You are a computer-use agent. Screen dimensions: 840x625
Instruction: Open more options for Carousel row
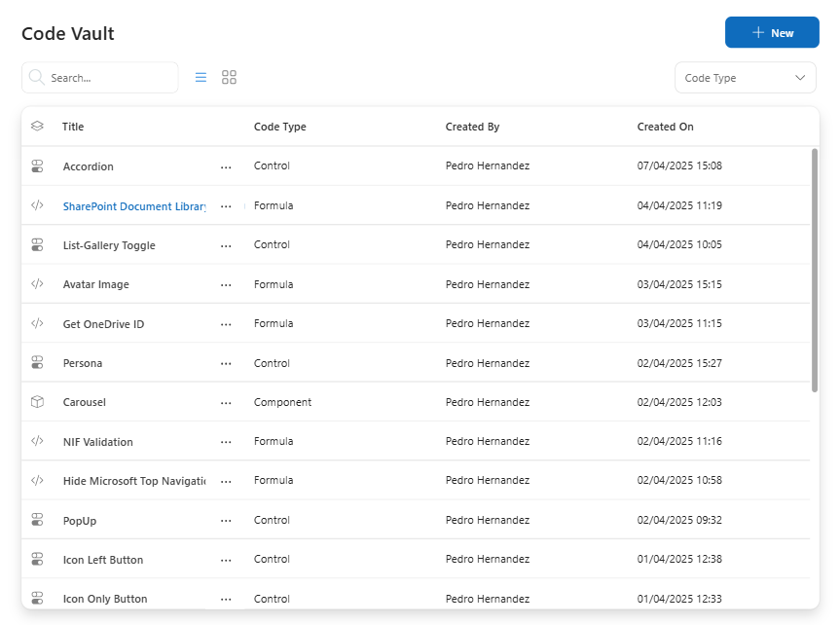tap(226, 403)
